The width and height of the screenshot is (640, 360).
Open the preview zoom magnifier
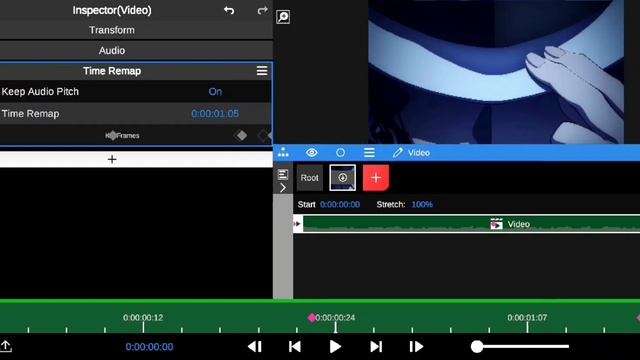point(283,17)
